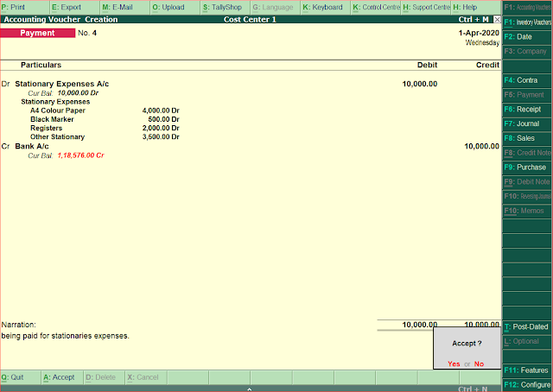
Task: Open E: Export option
Action: pos(75,7)
